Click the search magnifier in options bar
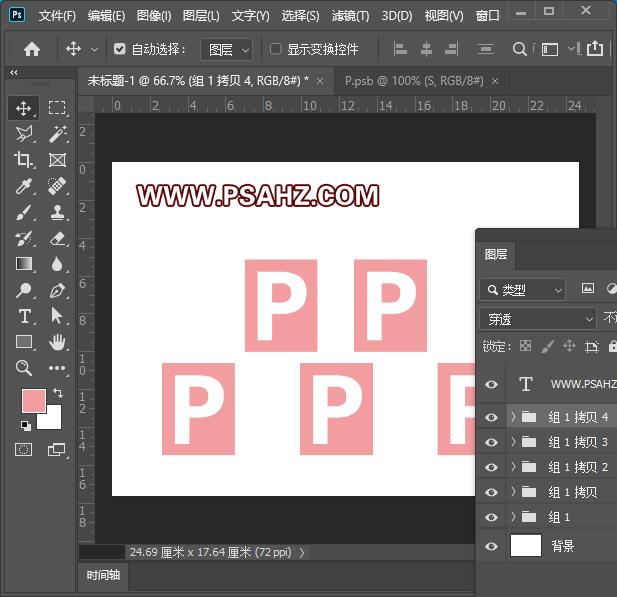The image size is (617, 597). click(519, 49)
